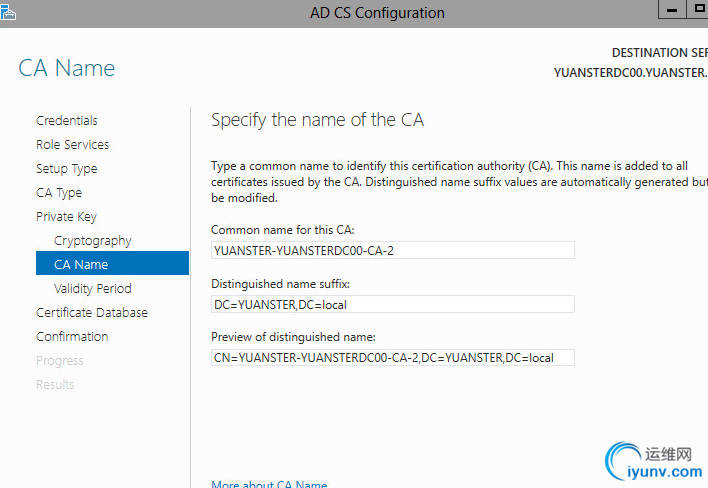
Task: Open the Role Services page
Action: 73,145
